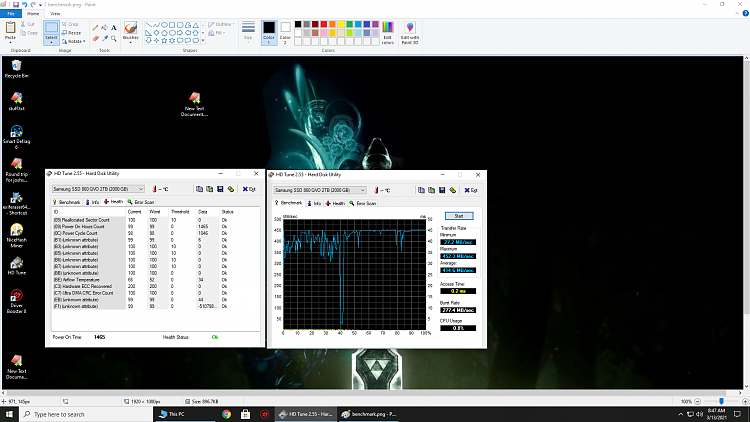
Task: Click the Redo arrow in the quick access toolbar
Action: (33, 4)
